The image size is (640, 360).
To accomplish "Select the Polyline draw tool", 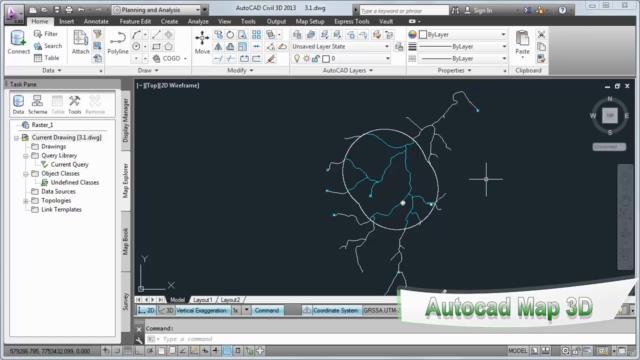I will 118,42.
